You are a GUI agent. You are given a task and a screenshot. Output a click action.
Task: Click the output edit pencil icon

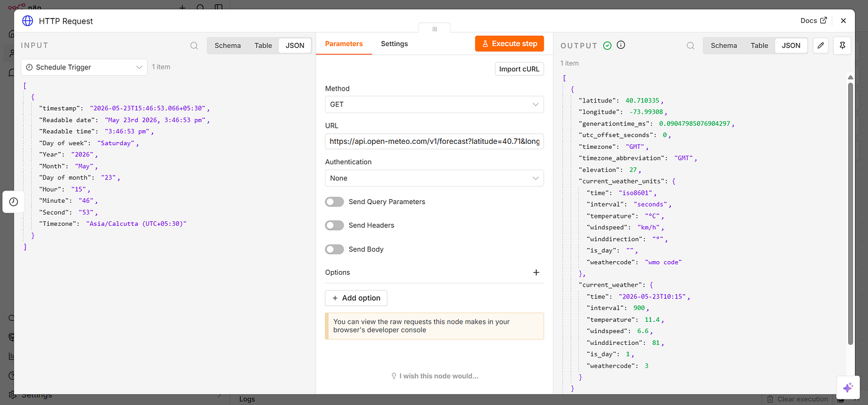tap(820, 45)
